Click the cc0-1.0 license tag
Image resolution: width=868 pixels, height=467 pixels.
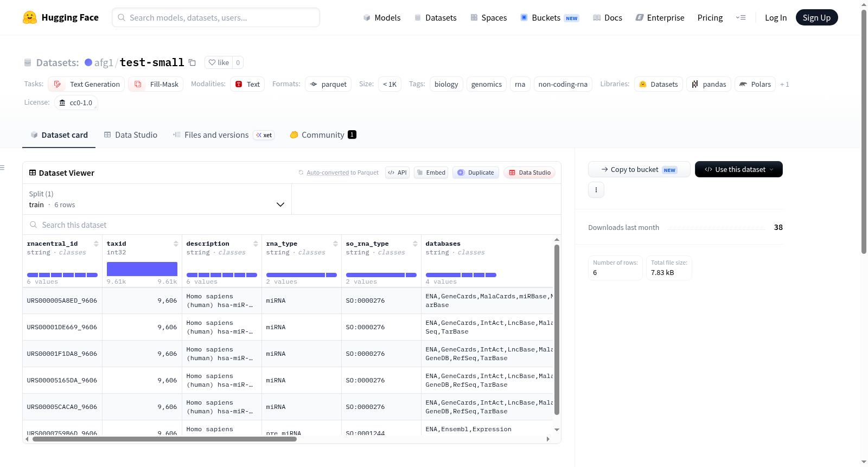point(76,103)
